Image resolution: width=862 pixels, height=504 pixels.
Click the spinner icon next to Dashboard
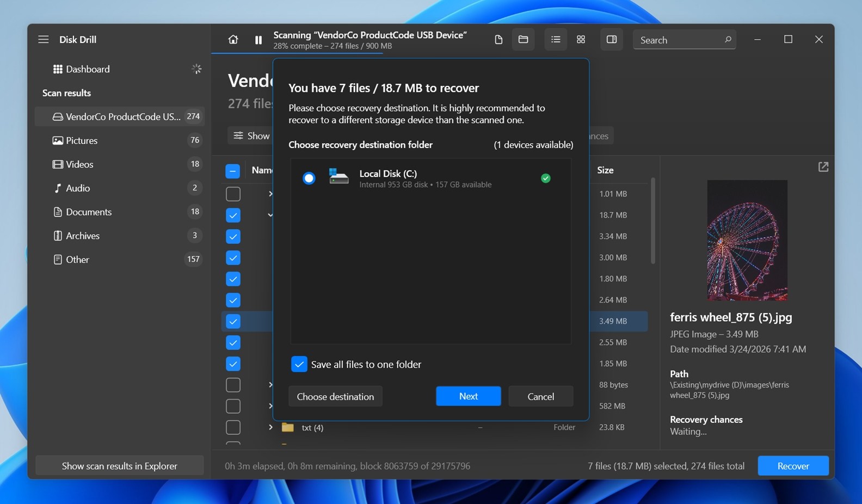(196, 69)
